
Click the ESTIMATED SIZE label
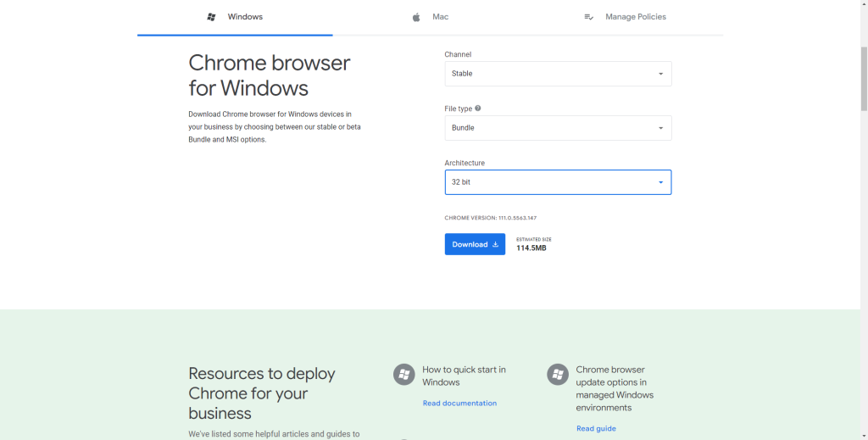point(534,240)
